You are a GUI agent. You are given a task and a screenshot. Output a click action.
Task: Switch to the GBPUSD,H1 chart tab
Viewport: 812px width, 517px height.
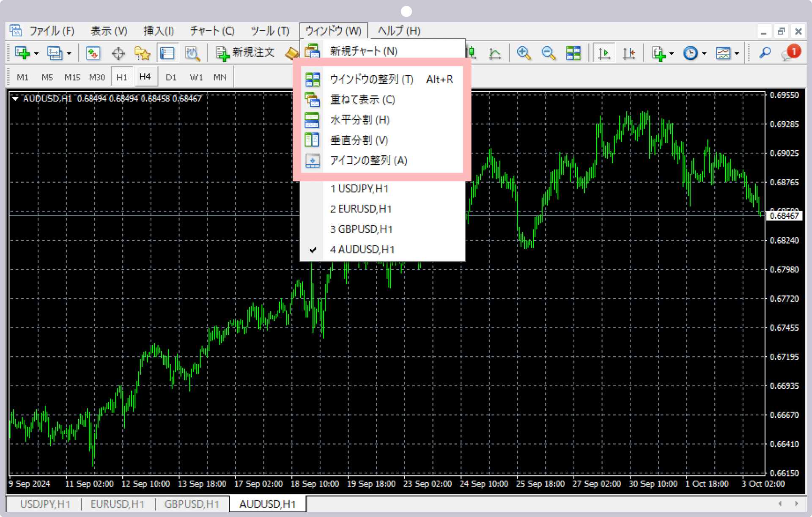[192, 504]
